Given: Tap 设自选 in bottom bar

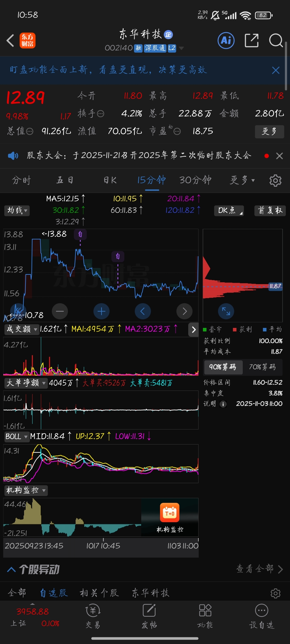Looking at the screenshot, I should point(262,617).
